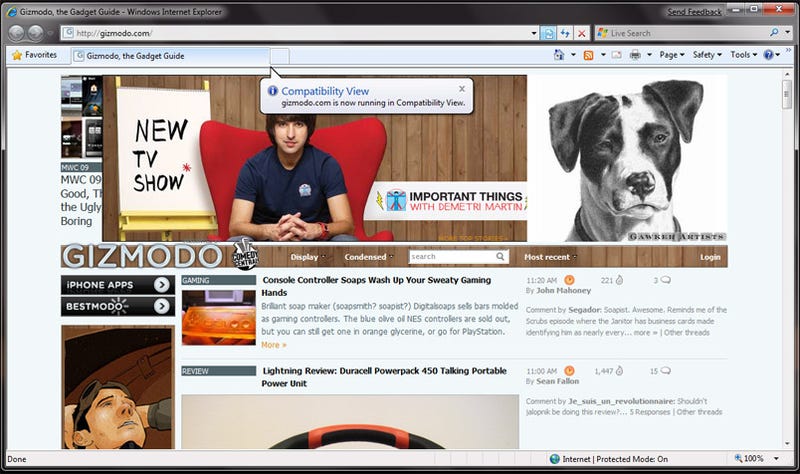Image resolution: width=800 pixels, height=474 pixels.
Task: Open the Display dropdown in Gizmodo bar
Action: click(307, 257)
